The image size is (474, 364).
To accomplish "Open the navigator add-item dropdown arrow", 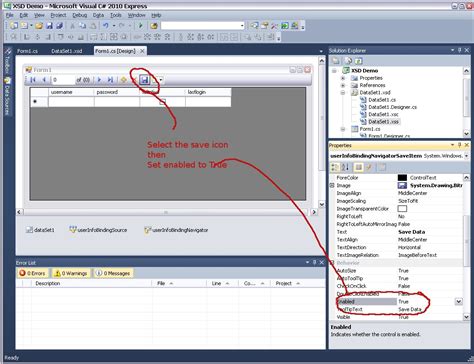I will [161, 80].
